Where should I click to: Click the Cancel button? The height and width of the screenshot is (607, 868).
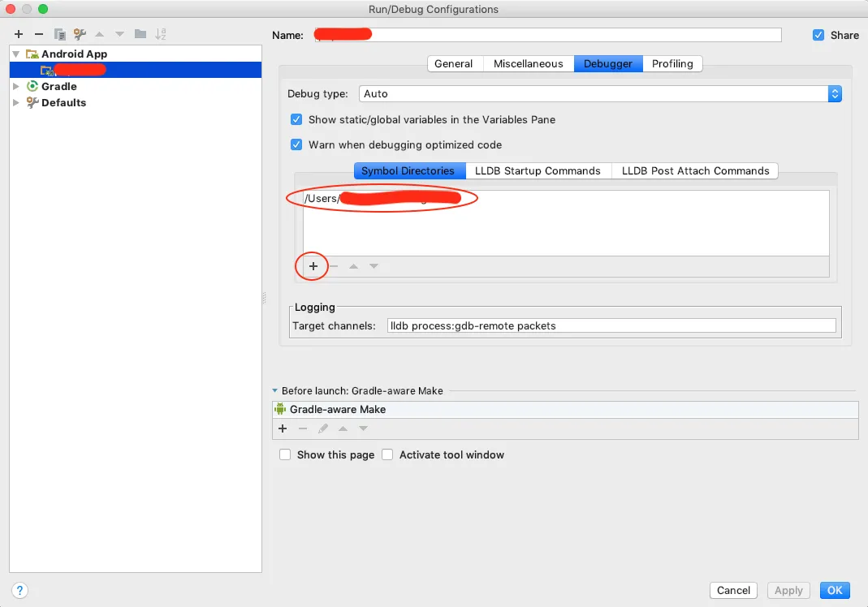click(733, 591)
